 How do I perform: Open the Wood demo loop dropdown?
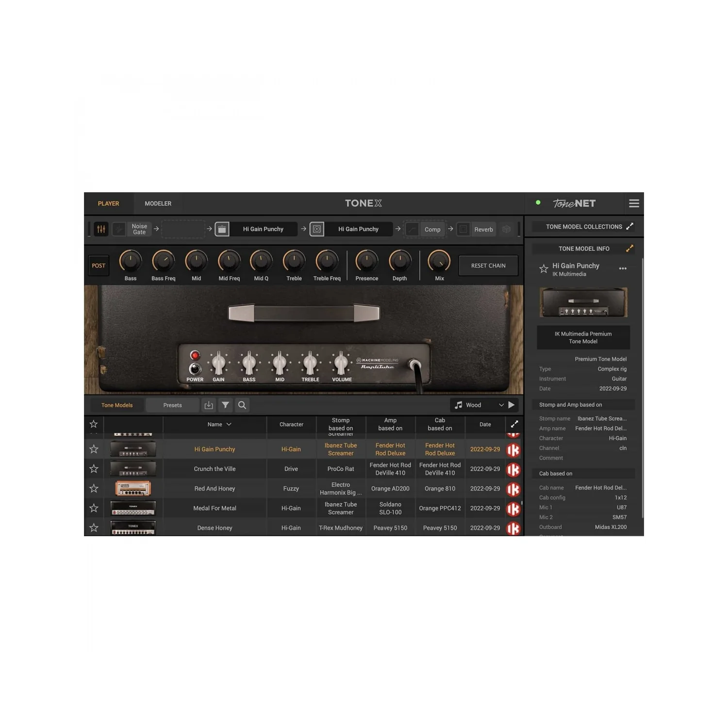[501, 405]
